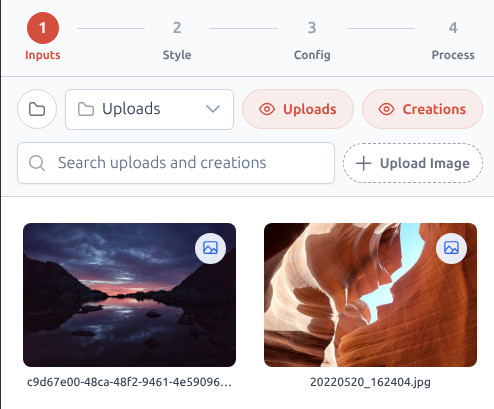Expand the chevron arrow of Uploads dropdown

click(213, 109)
